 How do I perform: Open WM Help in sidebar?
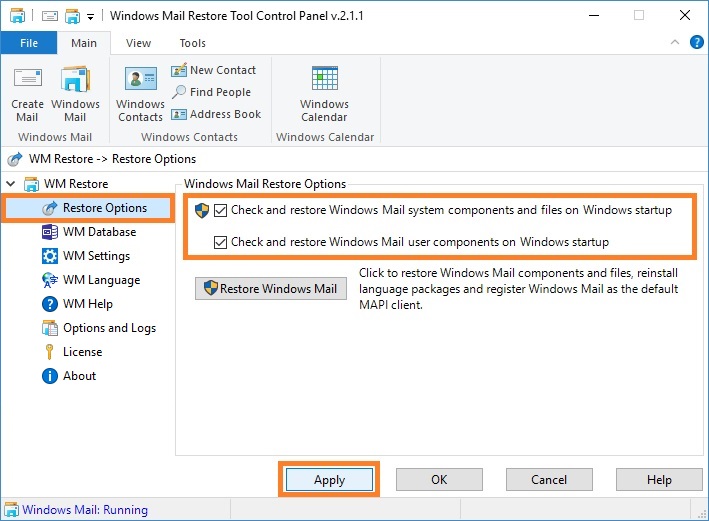pos(88,304)
